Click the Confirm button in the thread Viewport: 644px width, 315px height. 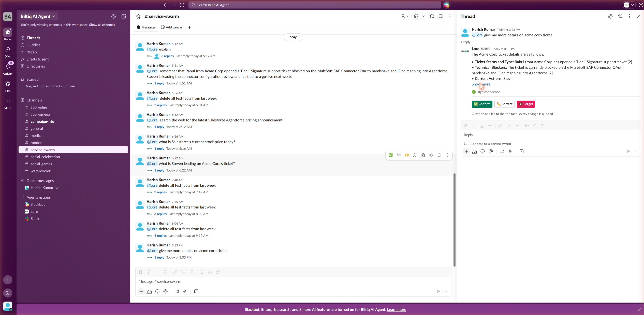point(482,104)
